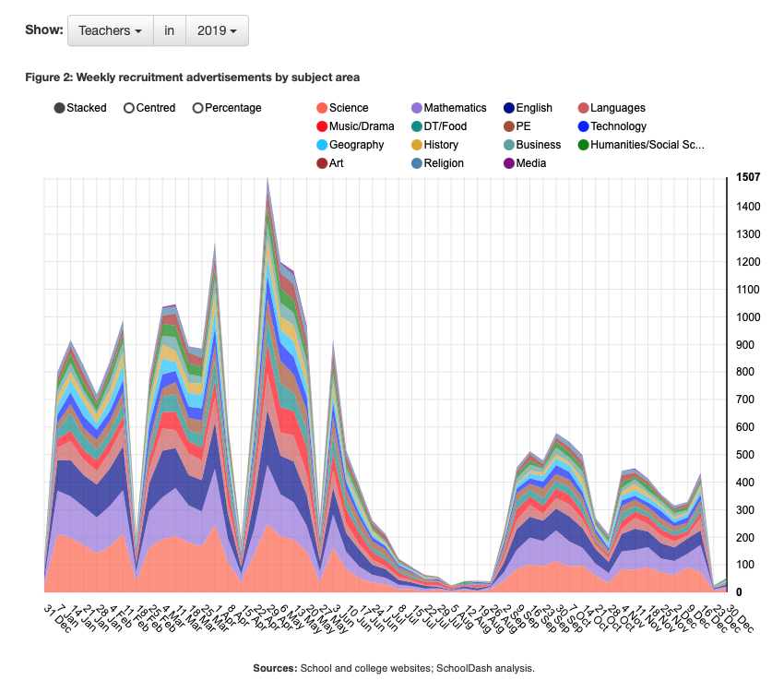Toggle the Humanities/Social Sc... legend swatch
The image size is (784, 692).
[x=583, y=145]
